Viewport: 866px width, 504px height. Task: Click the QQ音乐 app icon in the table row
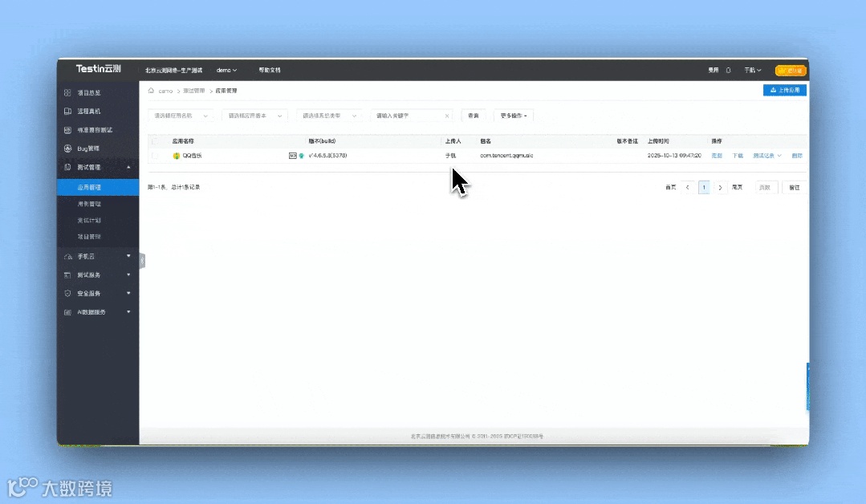pyautogui.click(x=177, y=156)
